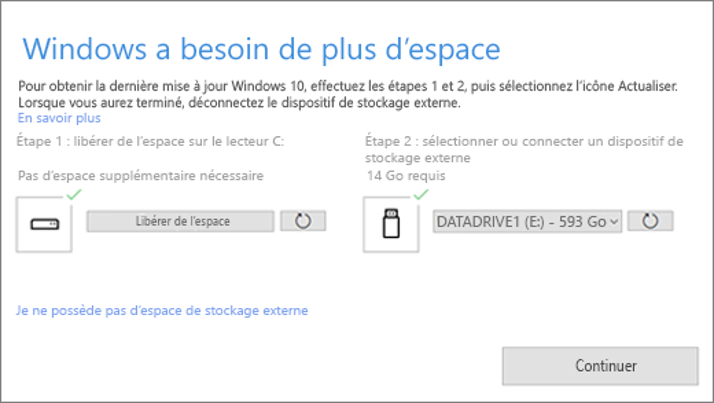Viewport: 714px width, 403px height.
Task: Click green checkmark above hard drive icon
Action: click(74, 194)
